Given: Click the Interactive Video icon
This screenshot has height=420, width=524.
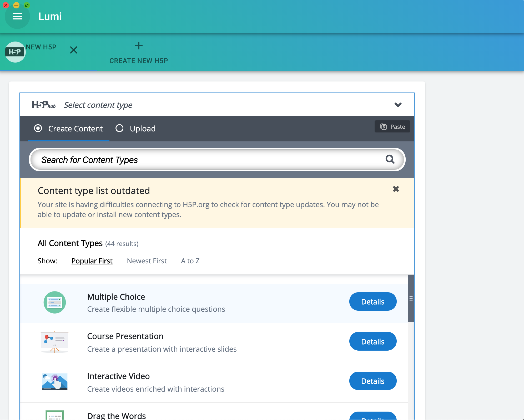Looking at the screenshot, I should coord(54,382).
